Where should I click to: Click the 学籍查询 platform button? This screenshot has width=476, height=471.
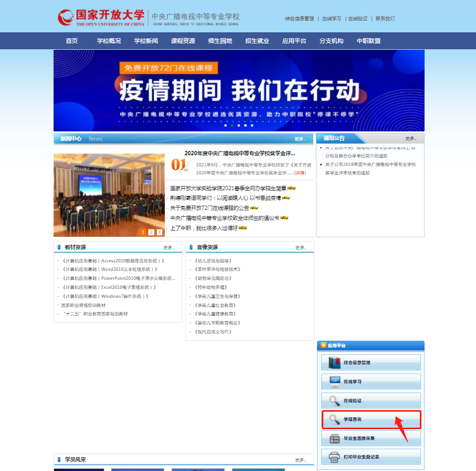(x=371, y=420)
